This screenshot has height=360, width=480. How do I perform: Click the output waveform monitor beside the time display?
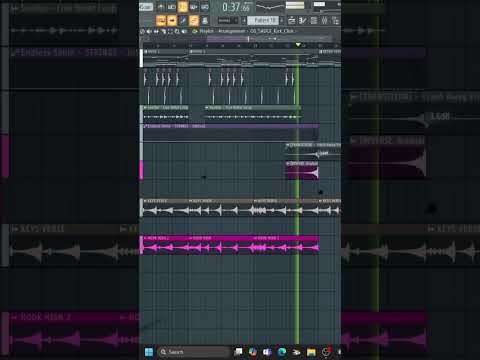pyautogui.click(x=270, y=6)
